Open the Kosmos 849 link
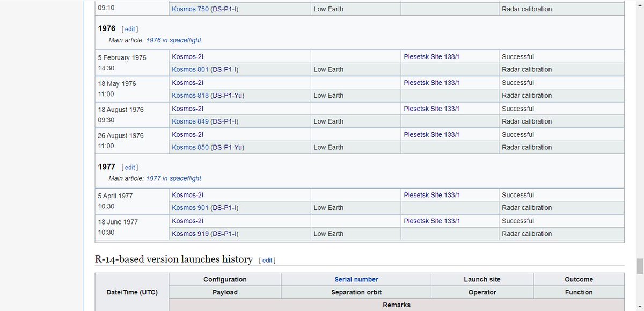Screen dimensions: 644x311 point(190,121)
